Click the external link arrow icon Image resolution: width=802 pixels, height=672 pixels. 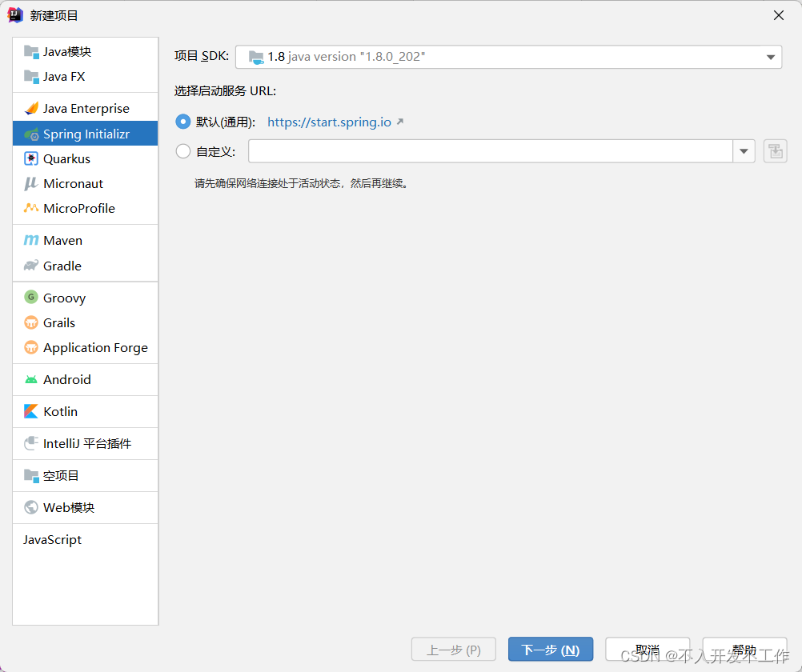click(x=400, y=122)
